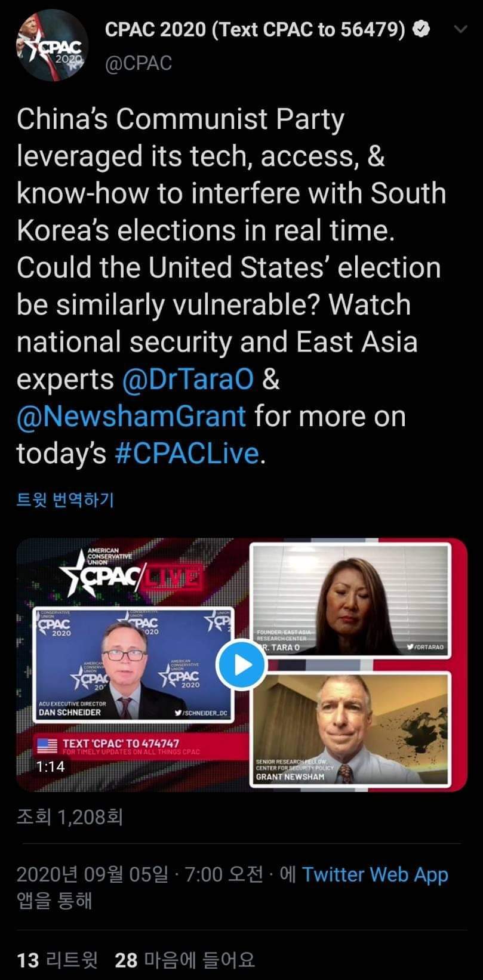The image size is (483, 980).
Task: Click Grant Newsham's video panel
Action: pyautogui.click(x=350, y=729)
